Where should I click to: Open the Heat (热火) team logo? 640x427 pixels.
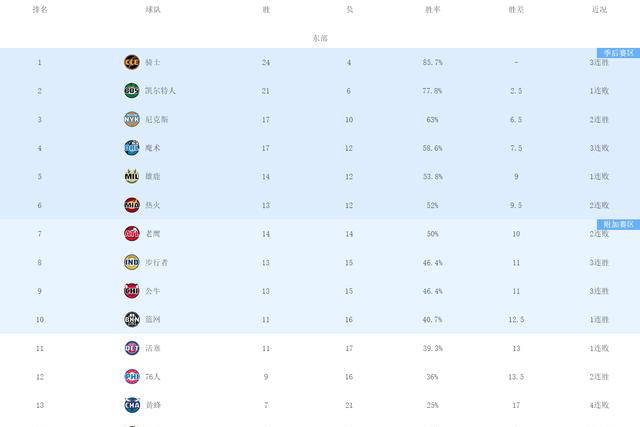131,205
